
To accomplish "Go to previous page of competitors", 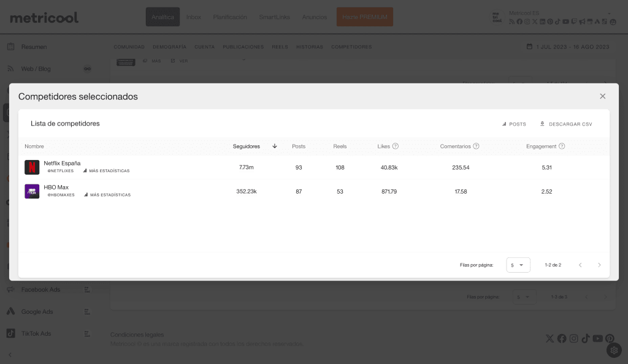I will (580, 265).
